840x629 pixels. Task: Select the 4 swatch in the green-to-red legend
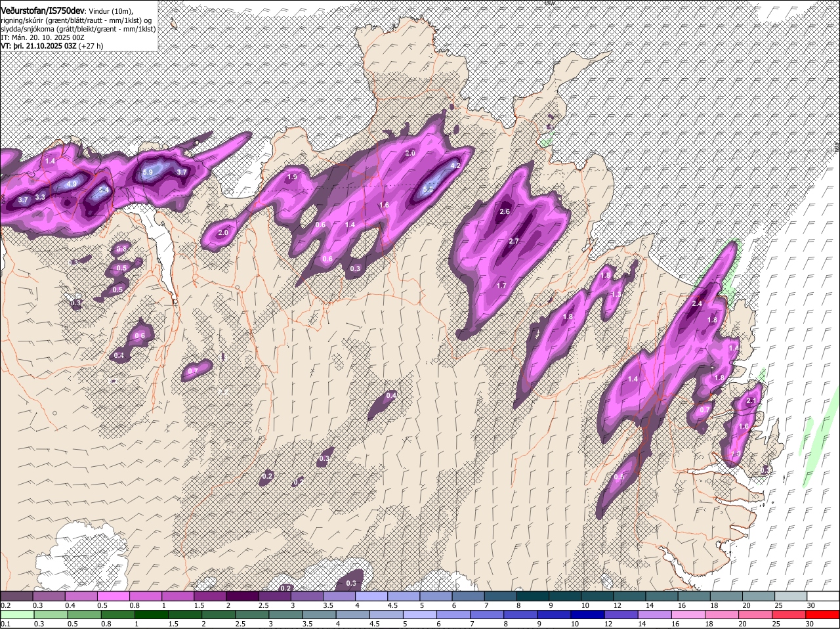354,615
